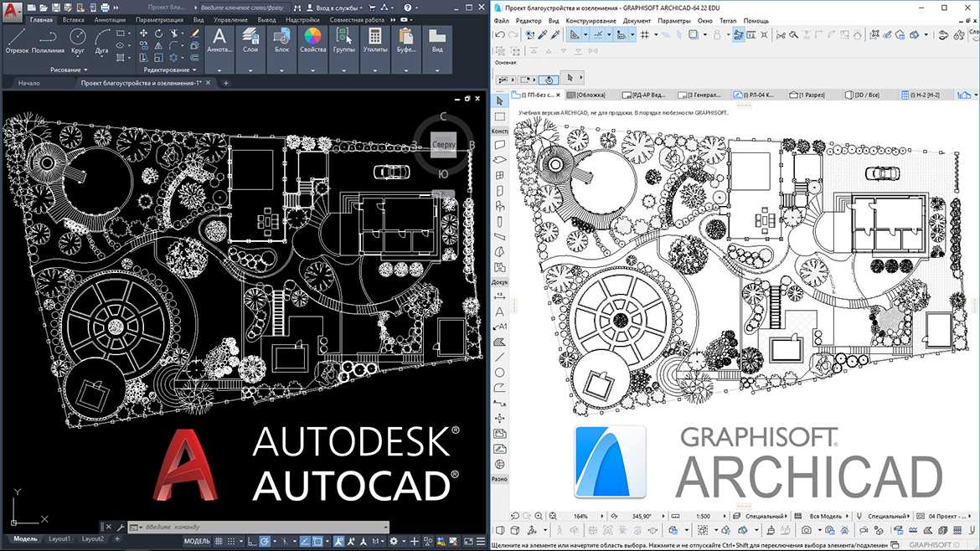Screen dimensions: 980x551
Task: Toggle the suspend groups icon in ArchiCAD toolbar
Action: (739, 35)
